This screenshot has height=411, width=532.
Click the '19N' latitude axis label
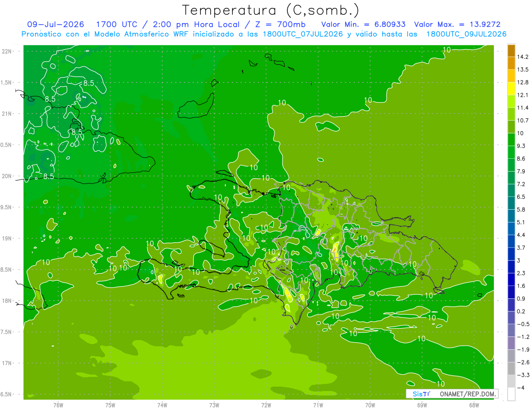[7, 239]
